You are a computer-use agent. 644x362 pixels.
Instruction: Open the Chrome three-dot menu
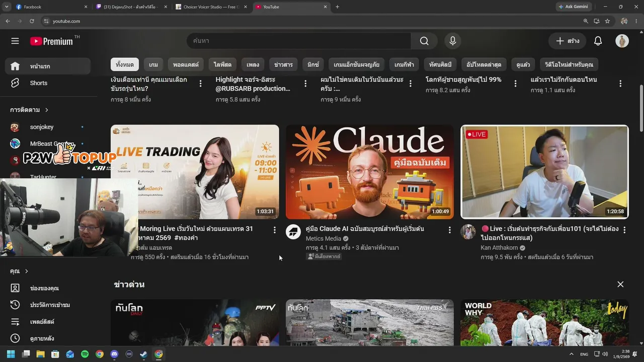tap(636, 21)
